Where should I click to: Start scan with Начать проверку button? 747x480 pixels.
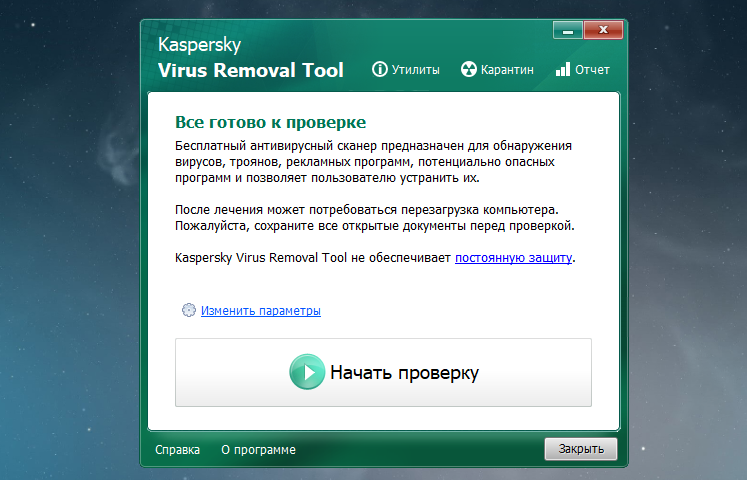384,372
